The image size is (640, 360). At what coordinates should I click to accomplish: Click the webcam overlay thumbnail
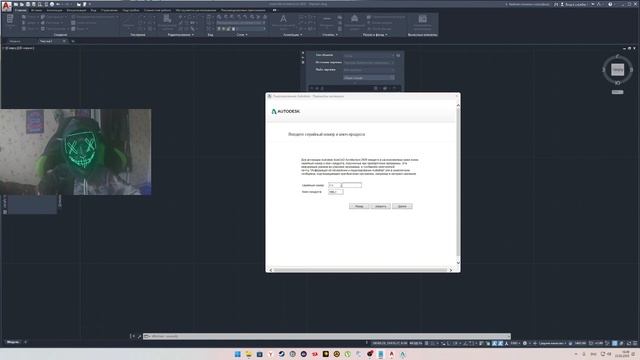(x=76, y=152)
